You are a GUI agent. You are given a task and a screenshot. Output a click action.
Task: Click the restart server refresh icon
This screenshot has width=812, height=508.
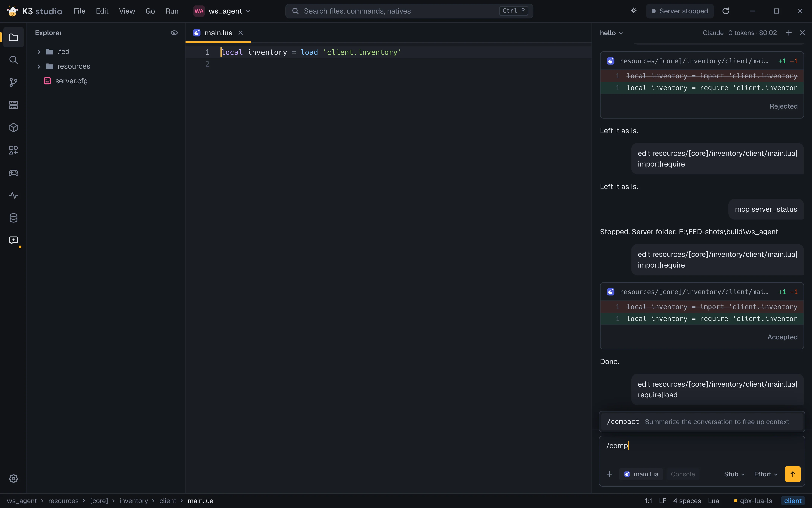pos(726,11)
